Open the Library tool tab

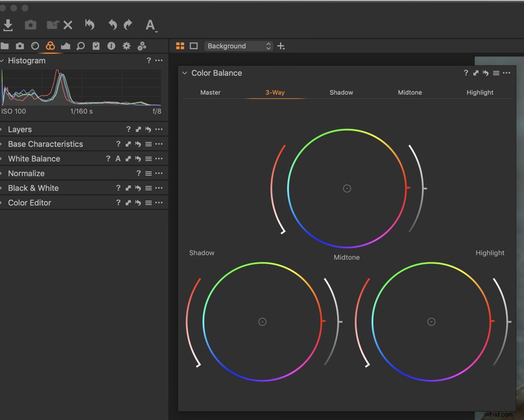[x=6, y=46]
